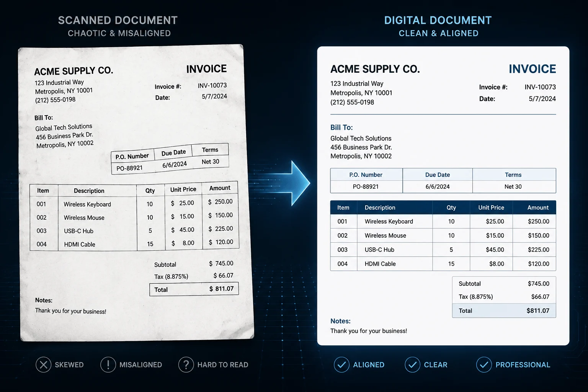Click the date 5/7/2024 on the scanned page
Screen dimensions: 588x392
click(x=214, y=96)
